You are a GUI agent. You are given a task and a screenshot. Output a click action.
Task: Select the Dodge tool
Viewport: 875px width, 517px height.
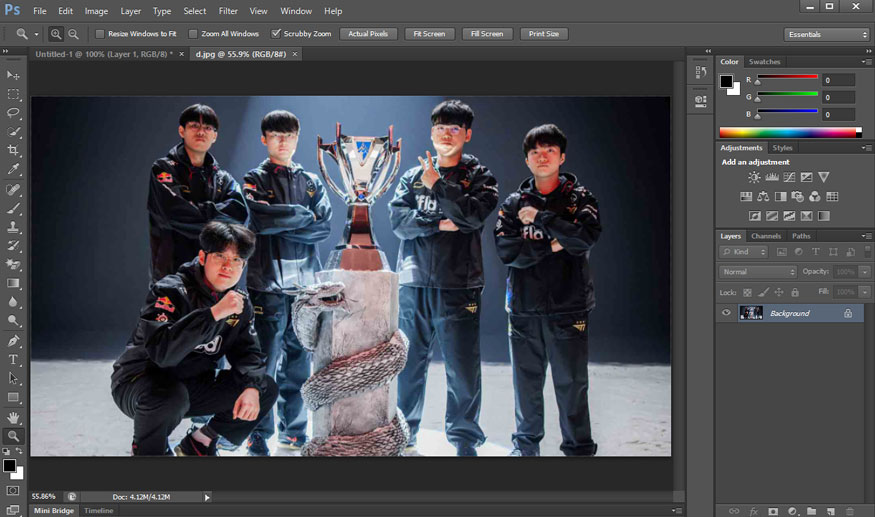tap(13, 321)
